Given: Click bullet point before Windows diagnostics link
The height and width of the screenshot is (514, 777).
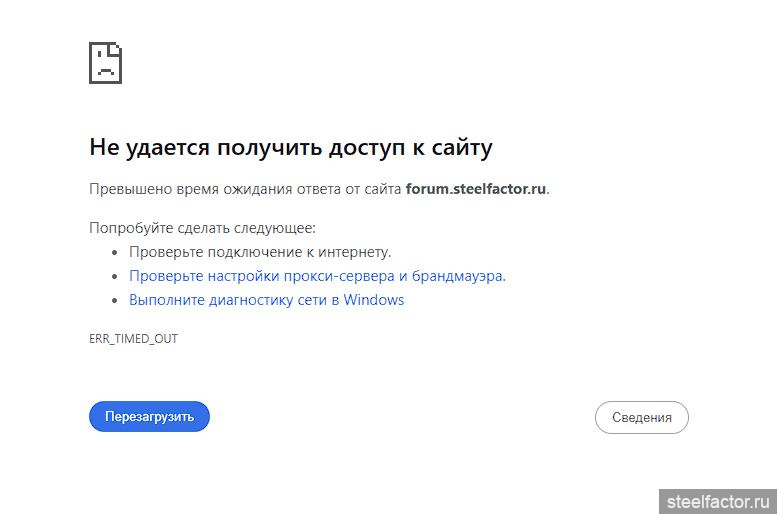Looking at the screenshot, I should (x=115, y=301).
